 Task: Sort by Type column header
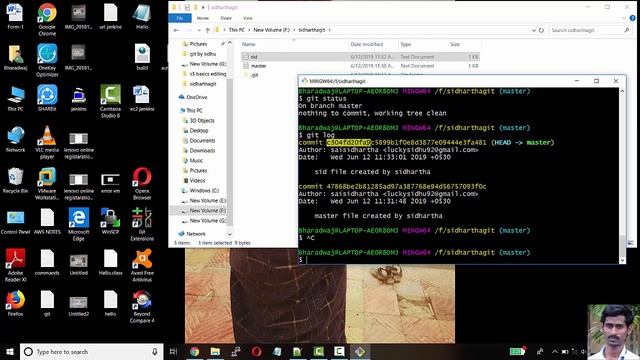(405, 44)
